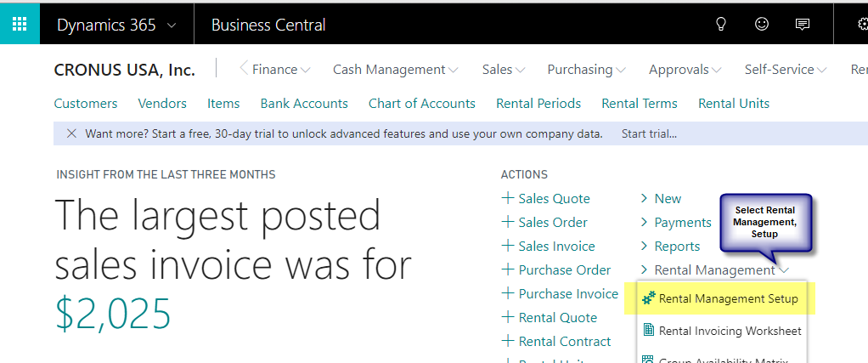This screenshot has width=868, height=363.
Task: Click the lightbulb ideas icon
Action: [x=721, y=24]
